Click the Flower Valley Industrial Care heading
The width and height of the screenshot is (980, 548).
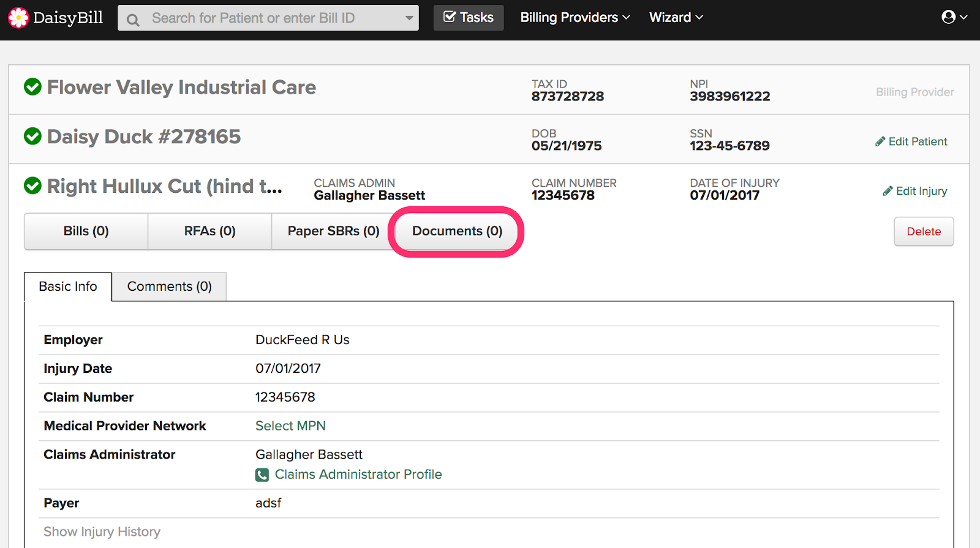point(181,87)
